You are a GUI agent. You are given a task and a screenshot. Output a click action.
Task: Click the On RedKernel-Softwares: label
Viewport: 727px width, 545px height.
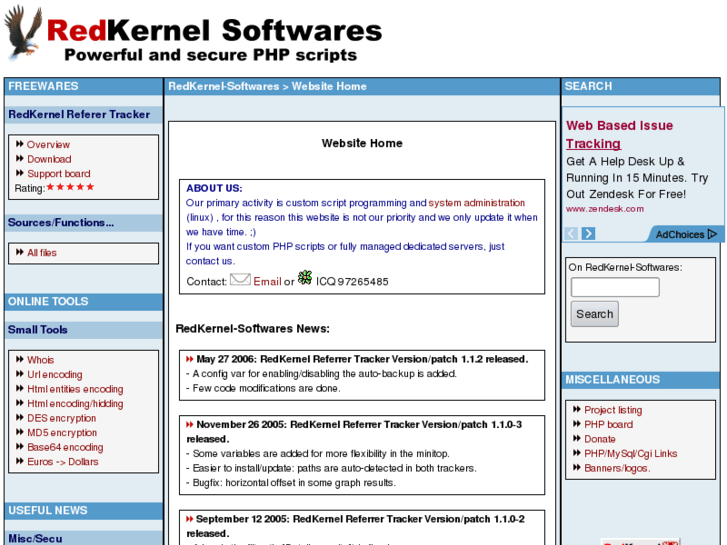pyautogui.click(x=625, y=268)
